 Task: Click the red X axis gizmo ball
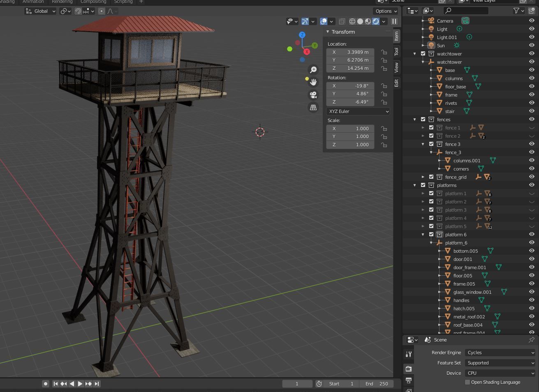pyautogui.click(x=307, y=52)
